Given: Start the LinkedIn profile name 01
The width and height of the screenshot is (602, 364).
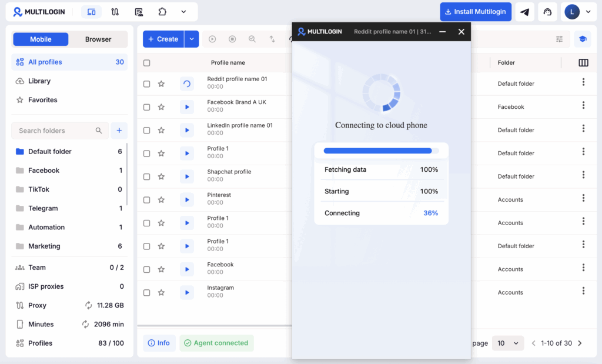Looking at the screenshot, I should click(187, 130).
